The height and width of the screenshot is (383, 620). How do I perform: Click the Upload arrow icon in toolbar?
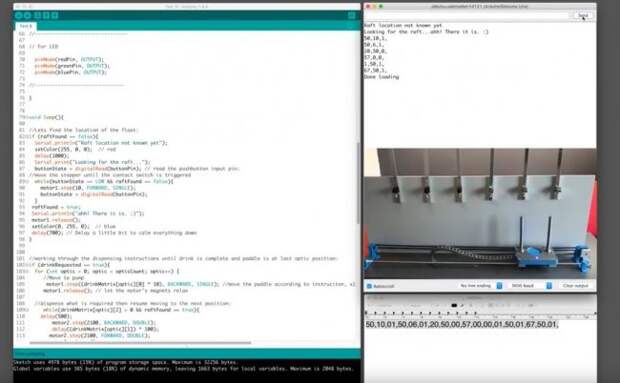(x=27, y=15)
